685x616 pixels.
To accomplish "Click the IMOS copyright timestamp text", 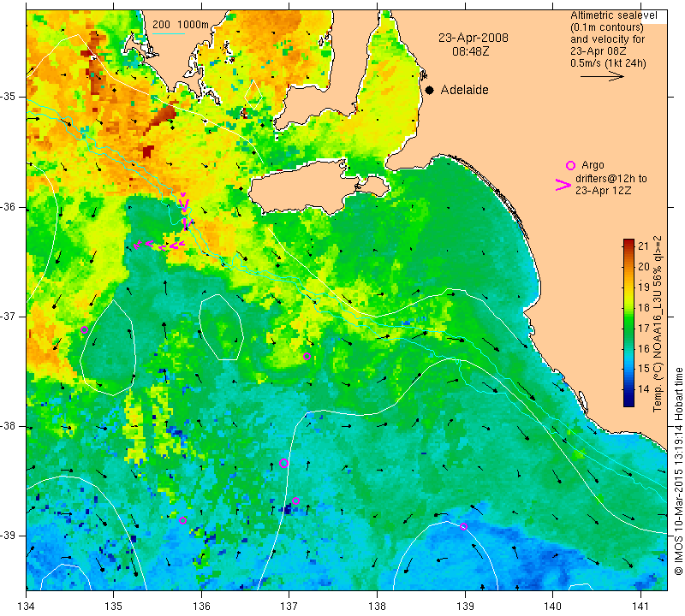I will pyautogui.click(x=678, y=471).
